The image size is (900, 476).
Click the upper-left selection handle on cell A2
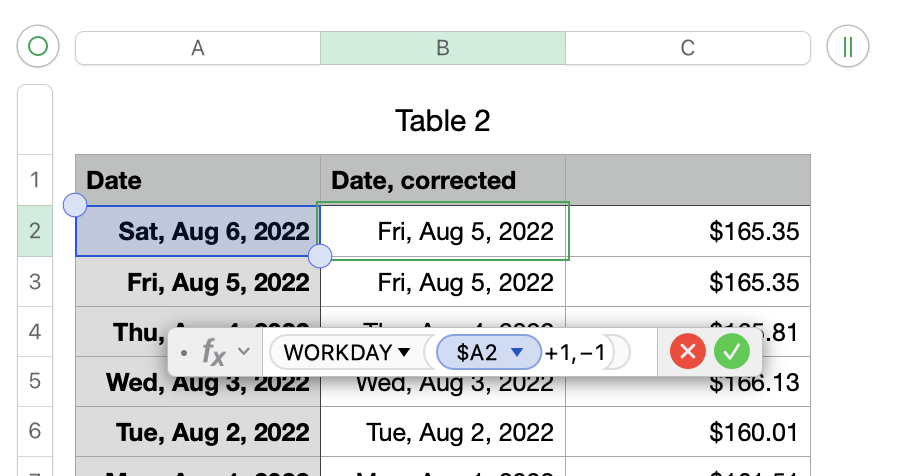[75, 206]
